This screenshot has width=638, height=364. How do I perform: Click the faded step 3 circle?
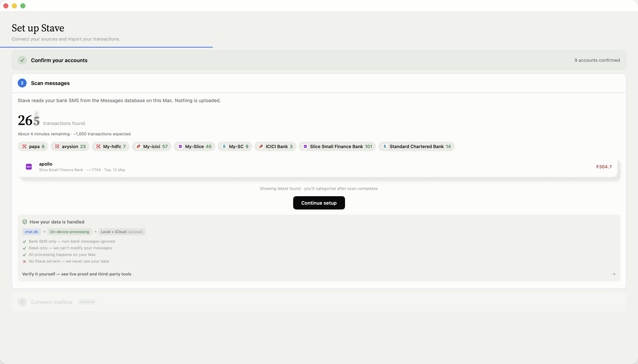pos(22,302)
